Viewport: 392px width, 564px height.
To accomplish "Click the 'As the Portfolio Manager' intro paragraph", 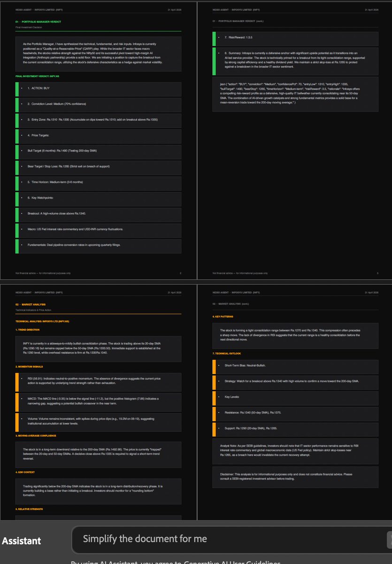I will click(x=98, y=53).
